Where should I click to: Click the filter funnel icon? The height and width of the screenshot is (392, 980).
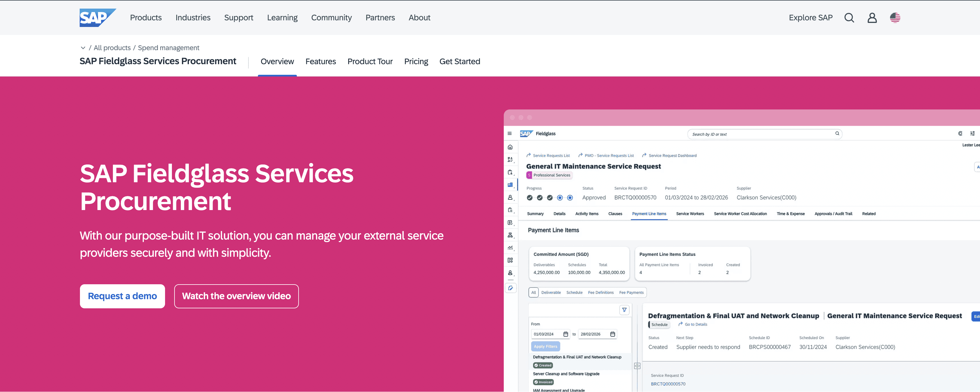[x=624, y=310]
